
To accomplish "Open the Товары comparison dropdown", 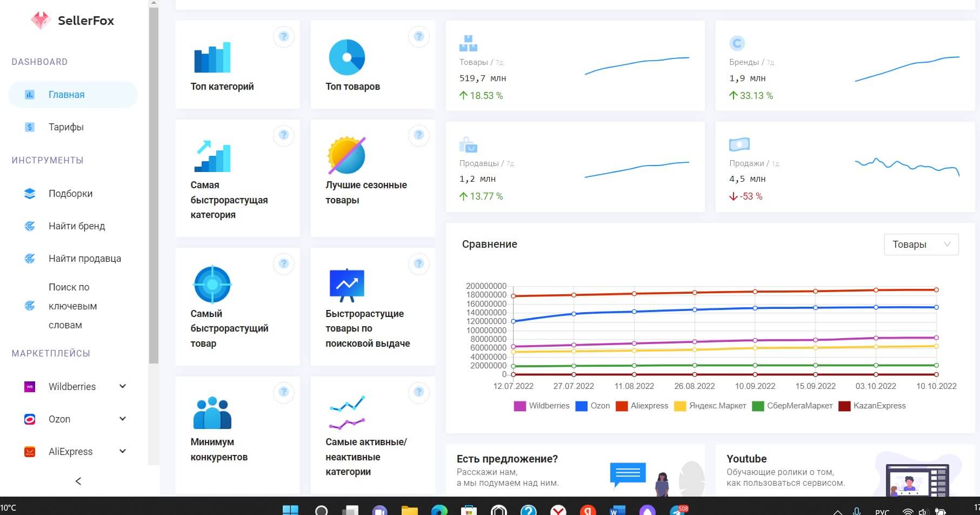I will pyautogui.click(x=921, y=245).
